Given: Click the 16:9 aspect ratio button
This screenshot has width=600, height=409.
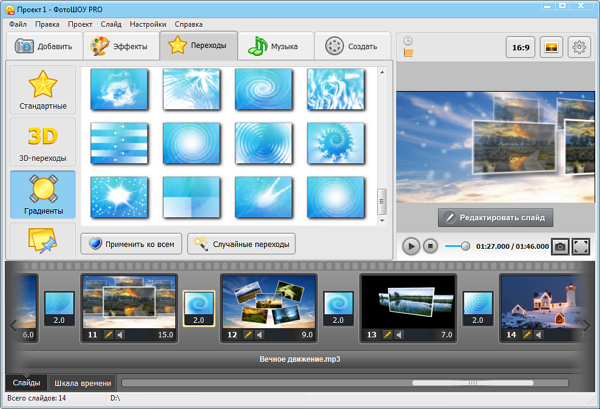Looking at the screenshot, I should [520, 47].
